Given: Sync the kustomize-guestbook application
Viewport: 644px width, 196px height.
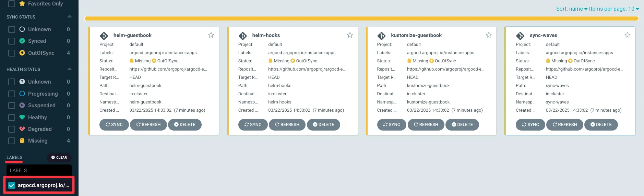Looking at the screenshot, I should pos(392,125).
